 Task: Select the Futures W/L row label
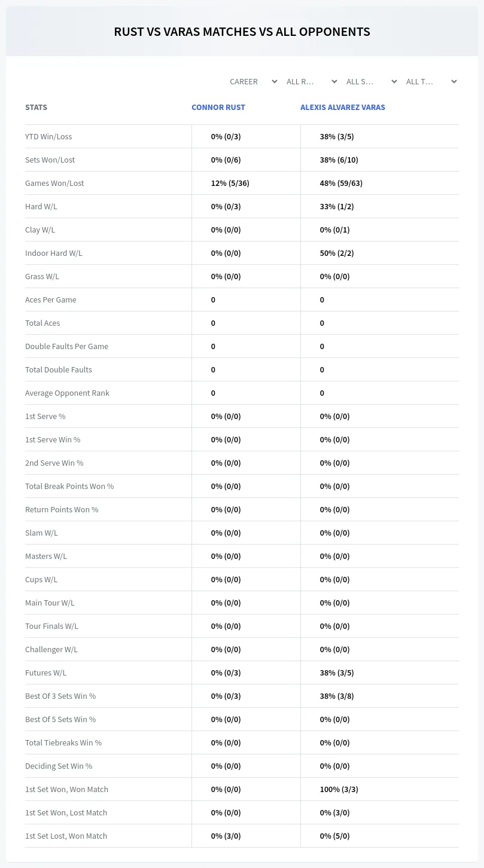coord(46,673)
